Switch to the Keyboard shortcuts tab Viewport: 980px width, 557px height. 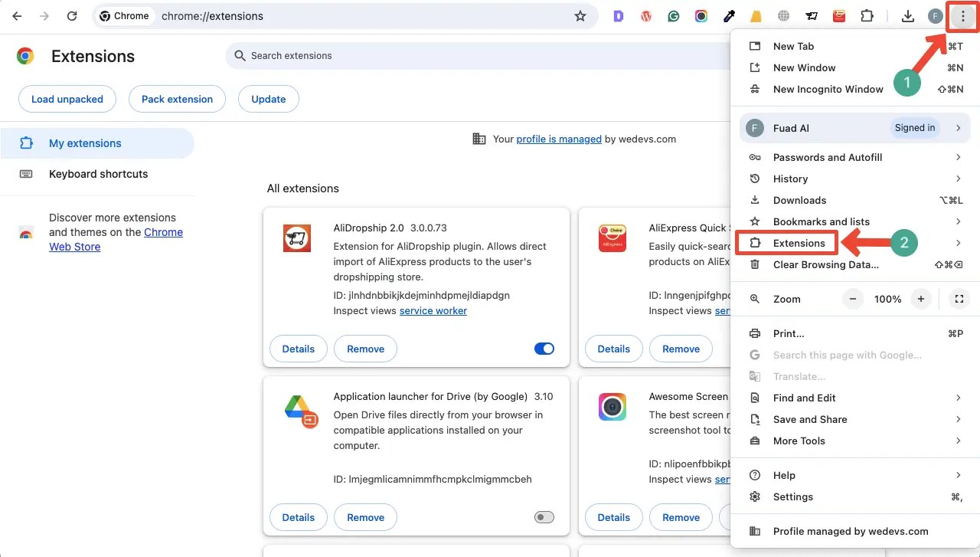click(98, 174)
